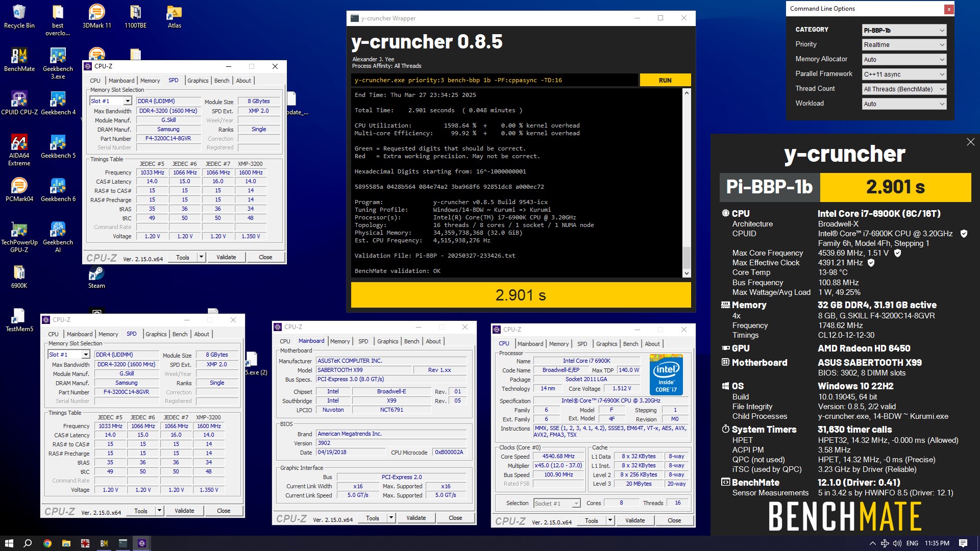Screen dimensions: 980x551
Task: Click Validate in top CPU-Z window
Action: point(226,257)
